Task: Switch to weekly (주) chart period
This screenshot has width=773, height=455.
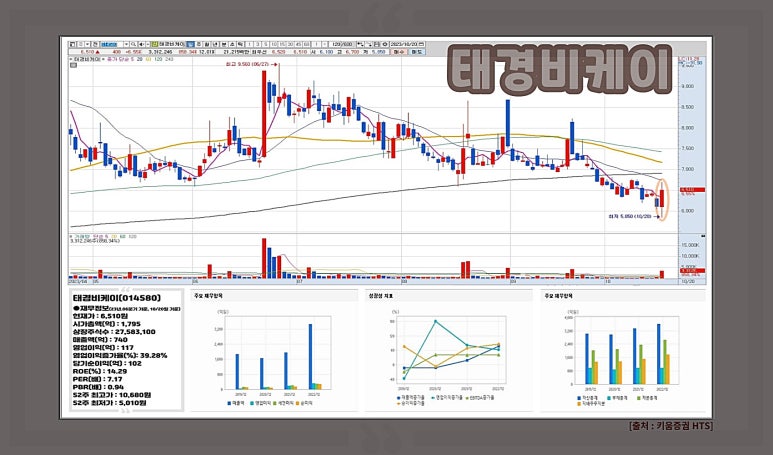Action: (199, 44)
